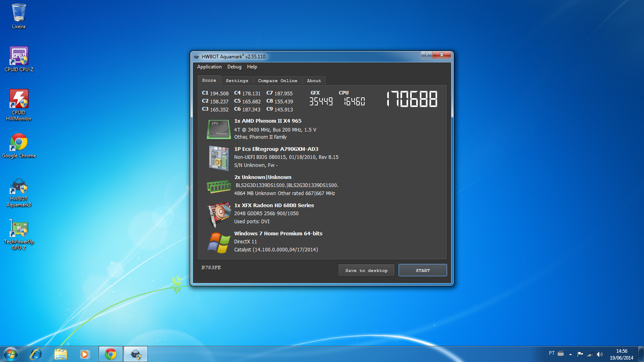Click the Catalyst driver version line
The height and width of the screenshot is (362, 644).
point(276,250)
